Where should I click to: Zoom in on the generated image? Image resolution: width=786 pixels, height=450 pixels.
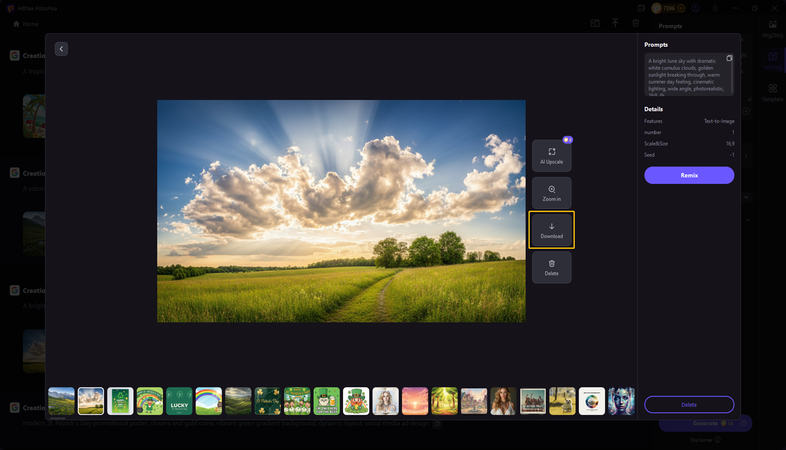point(551,193)
